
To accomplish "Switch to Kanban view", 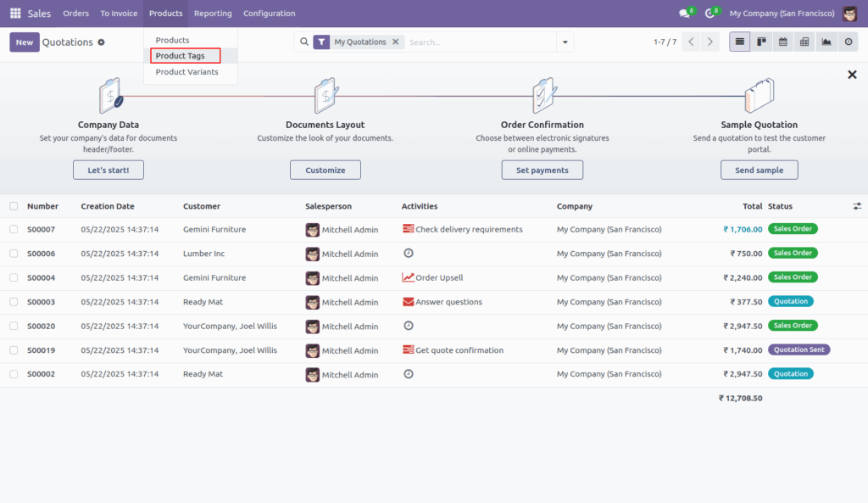I will (x=761, y=41).
